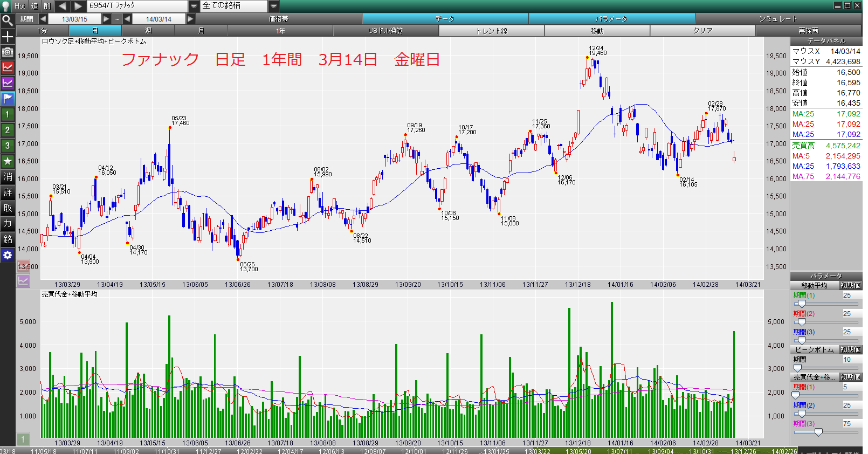Reset 移動平均 with 初期値 button

(851, 285)
